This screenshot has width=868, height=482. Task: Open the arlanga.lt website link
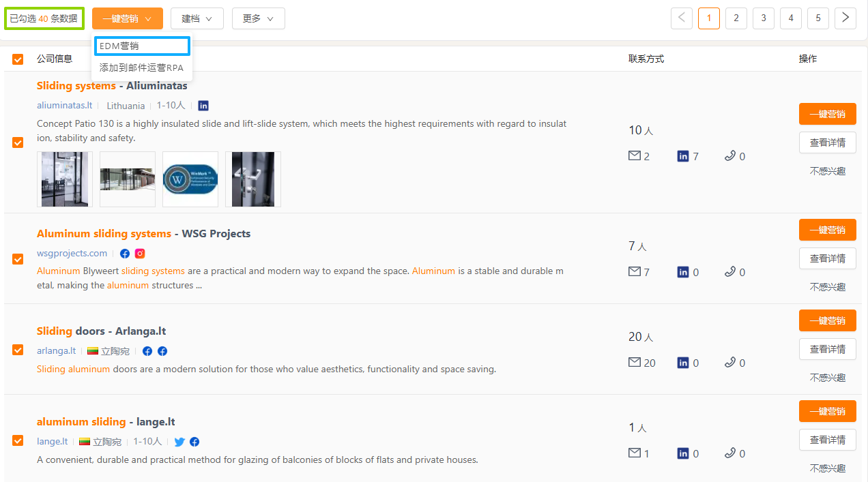pos(56,351)
